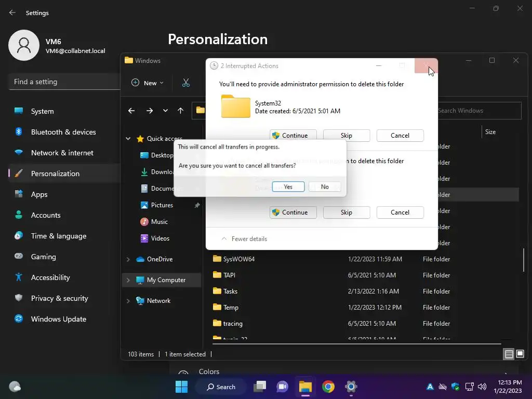Open Time & language settings
This screenshot has height=399, width=532.
coord(64,236)
